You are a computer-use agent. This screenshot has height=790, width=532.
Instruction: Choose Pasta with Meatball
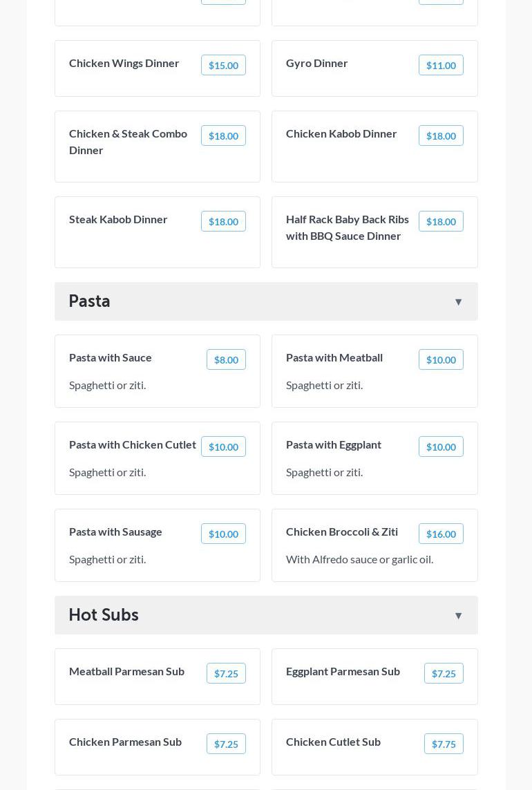click(x=334, y=357)
